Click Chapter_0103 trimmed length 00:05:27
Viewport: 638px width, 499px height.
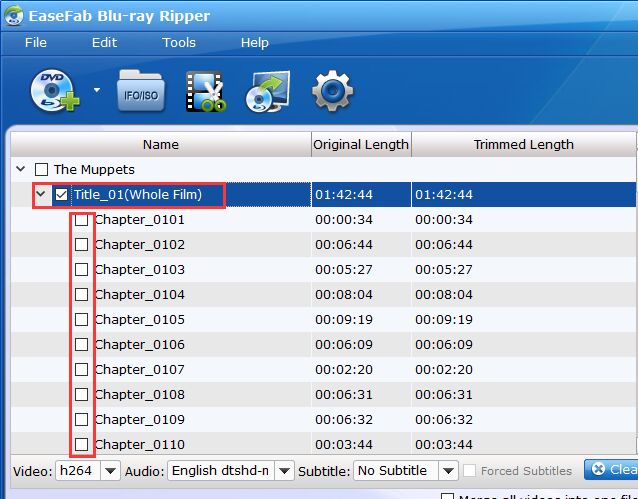pyautogui.click(x=444, y=269)
